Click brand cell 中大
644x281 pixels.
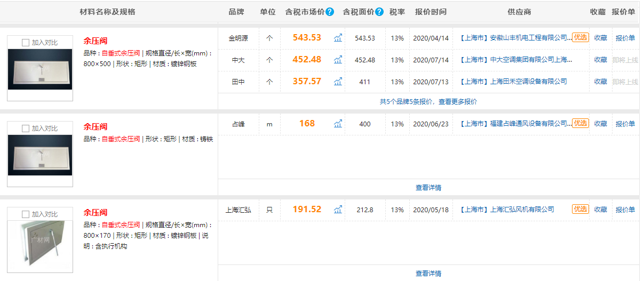(x=238, y=60)
